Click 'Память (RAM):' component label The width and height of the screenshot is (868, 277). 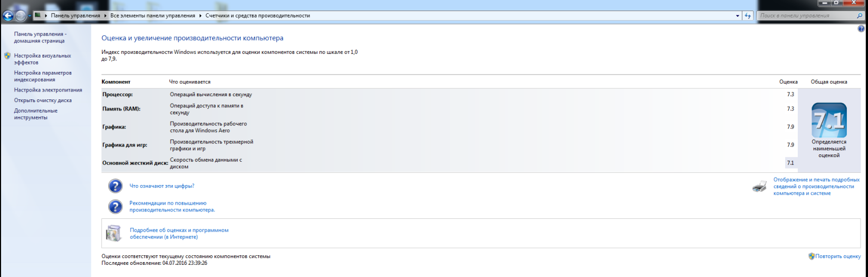click(x=121, y=109)
